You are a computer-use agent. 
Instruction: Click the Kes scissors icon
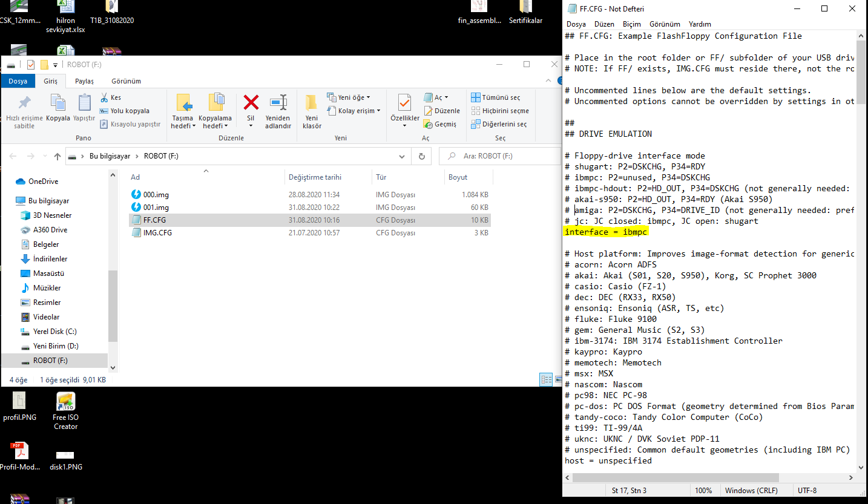(x=104, y=97)
